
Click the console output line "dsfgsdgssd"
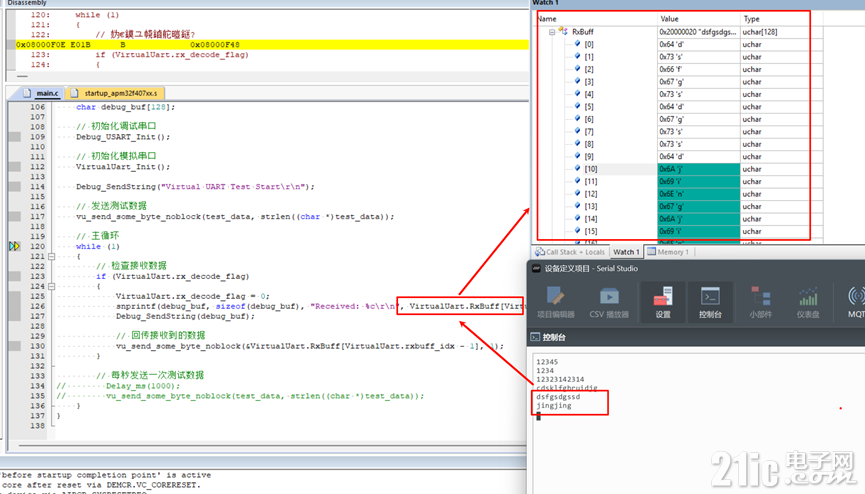coord(558,397)
